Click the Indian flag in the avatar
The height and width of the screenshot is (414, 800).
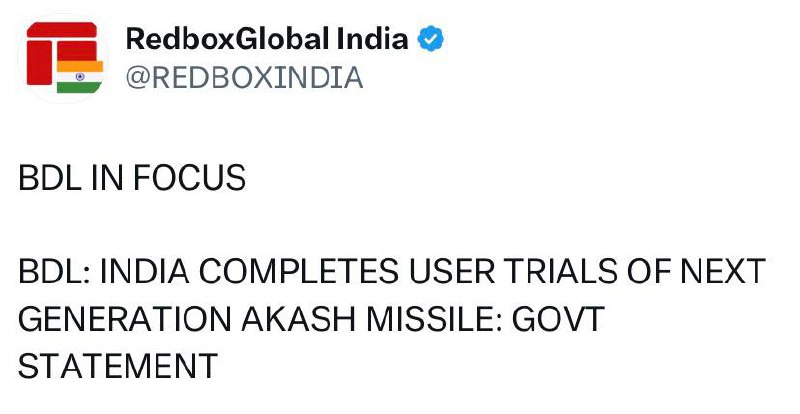tap(80, 76)
